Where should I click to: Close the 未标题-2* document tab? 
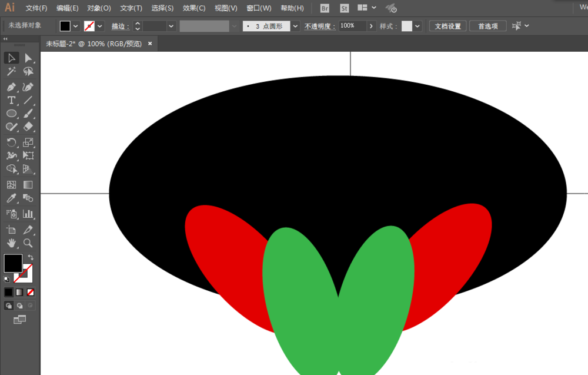pos(150,44)
